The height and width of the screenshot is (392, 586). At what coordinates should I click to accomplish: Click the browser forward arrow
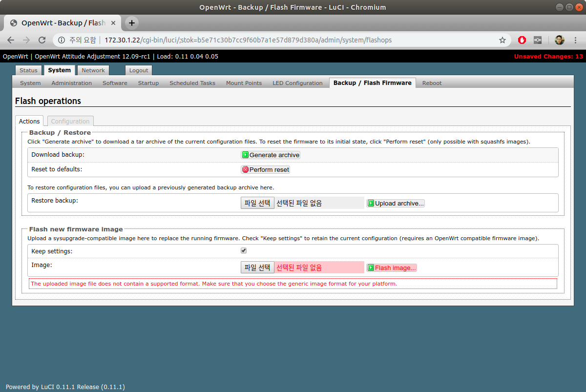click(26, 40)
